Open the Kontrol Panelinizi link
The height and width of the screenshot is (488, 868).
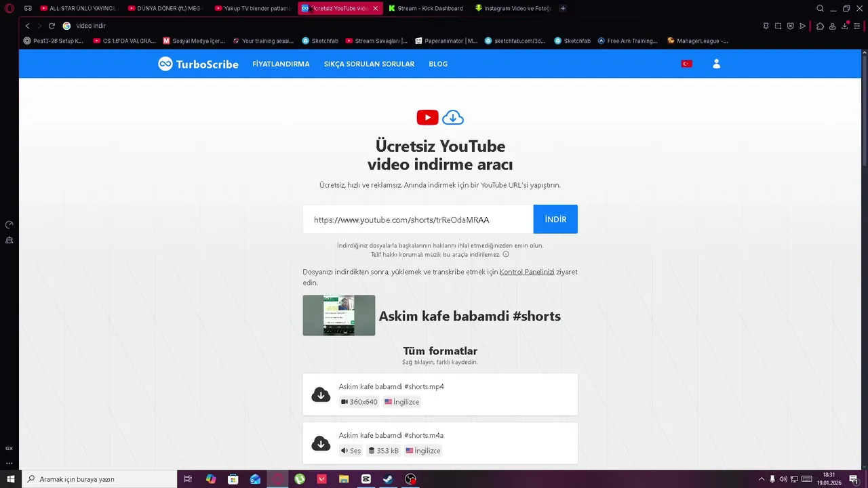(x=527, y=272)
